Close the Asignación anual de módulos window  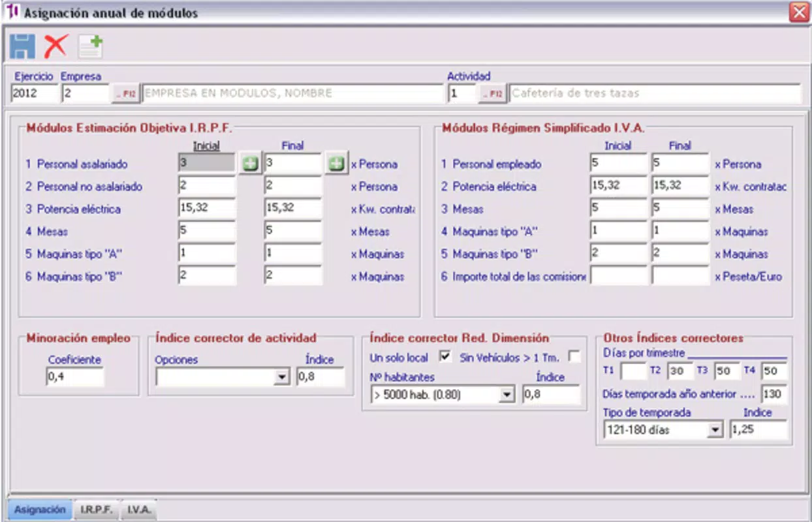798,12
